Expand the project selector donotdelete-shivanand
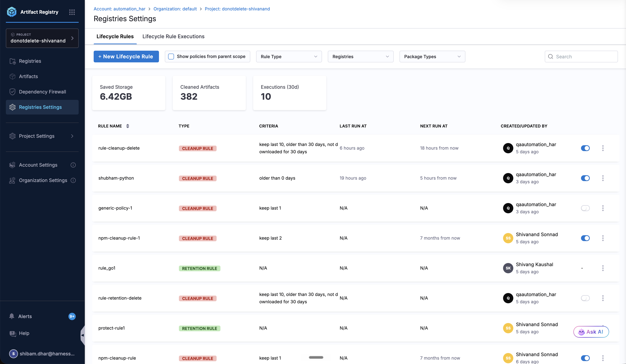This screenshot has height=364, width=626. 42,38
